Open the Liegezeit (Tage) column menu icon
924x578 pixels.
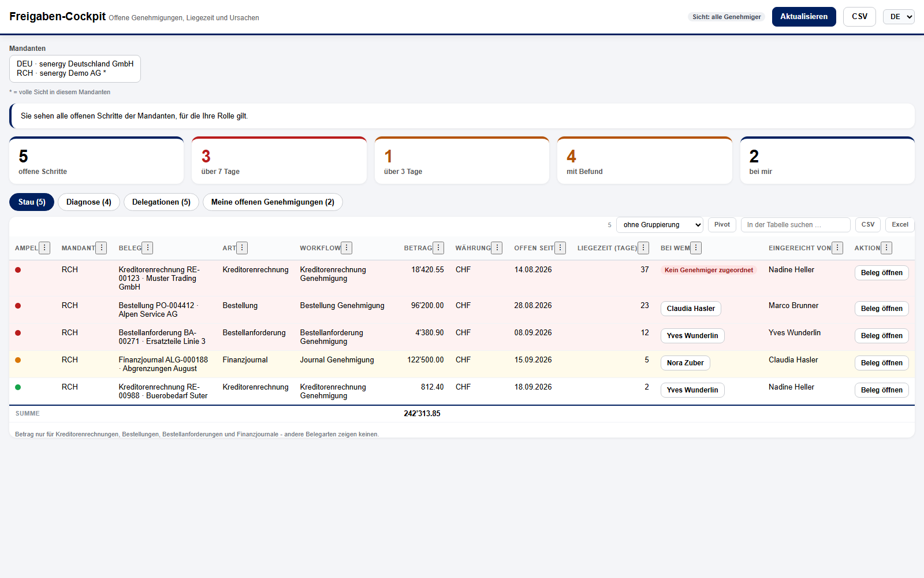pos(643,248)
